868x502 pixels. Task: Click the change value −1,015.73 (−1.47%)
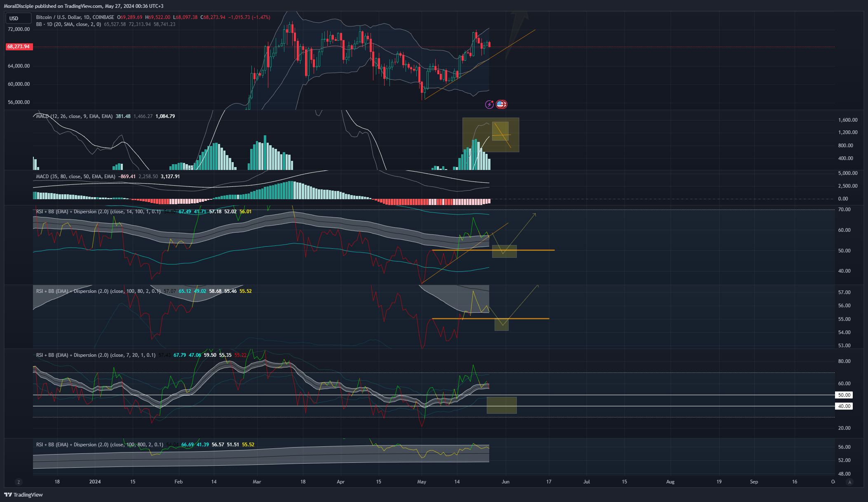point(249,17)
